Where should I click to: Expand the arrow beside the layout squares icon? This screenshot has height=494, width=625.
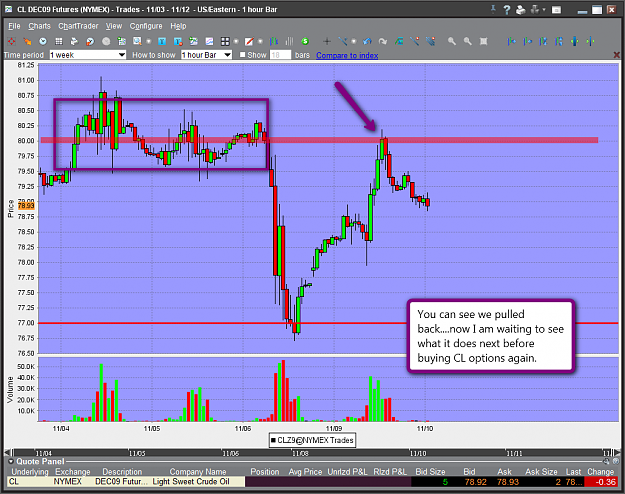coord(236,41)
